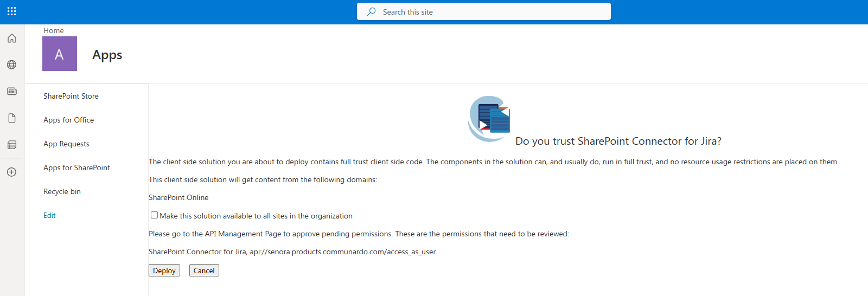The height and width of the screenshot is (296, 868).
Task: Open the lists icon in left rail
Action: (12, 145)
